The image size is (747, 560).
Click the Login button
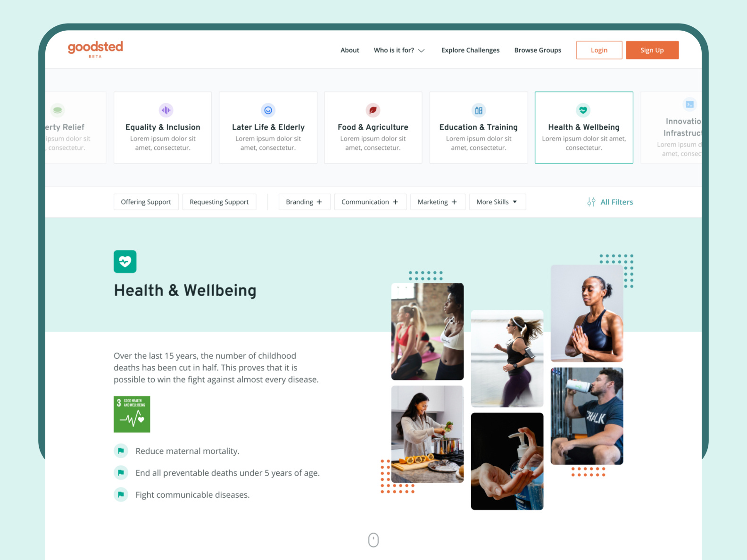click(599, 50)
